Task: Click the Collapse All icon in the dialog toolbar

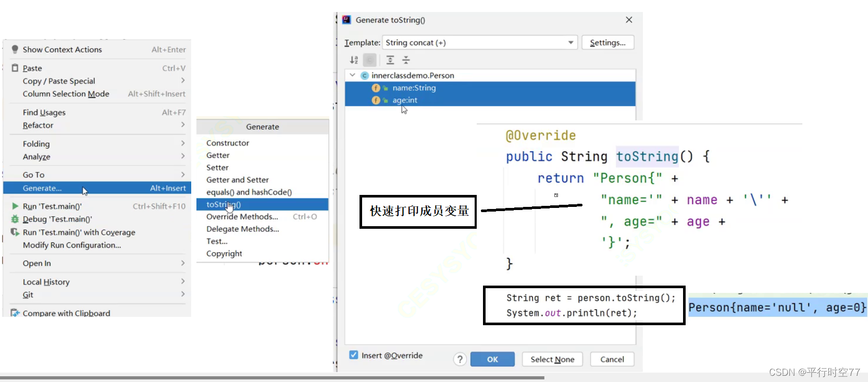Action: (x=406, y=60)
